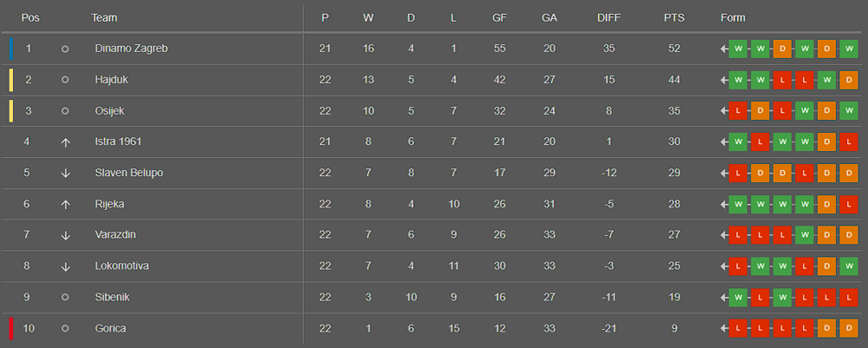Click Rijeka's last red L form badge
This screenshot has height=348, width=868.
click(x=849, y=204)
